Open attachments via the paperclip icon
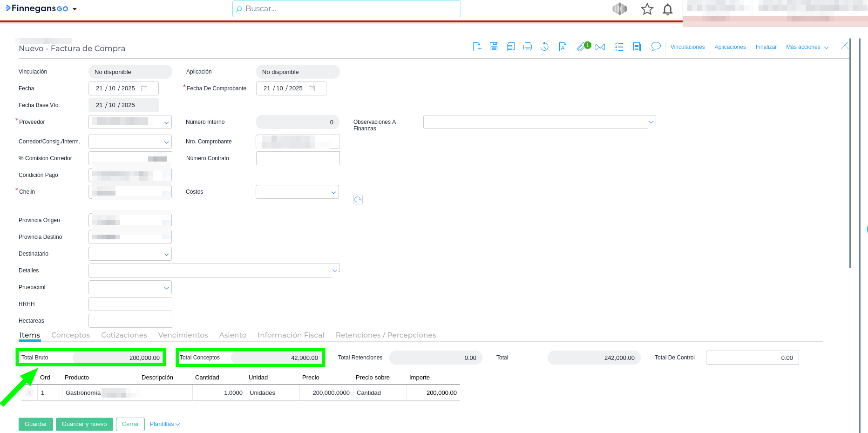This screenshot has height=433, width=868. 582,47
